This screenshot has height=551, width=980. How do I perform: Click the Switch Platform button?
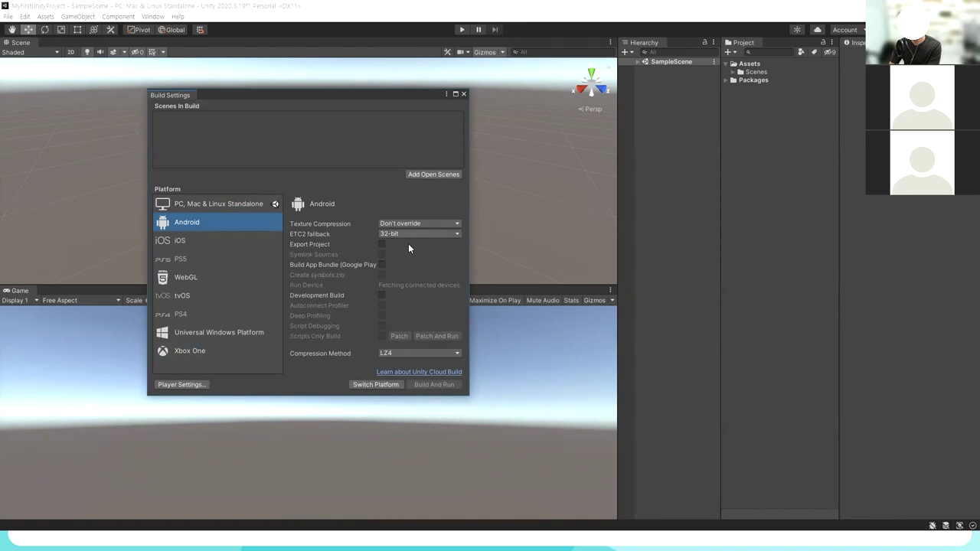coord(376,385)
